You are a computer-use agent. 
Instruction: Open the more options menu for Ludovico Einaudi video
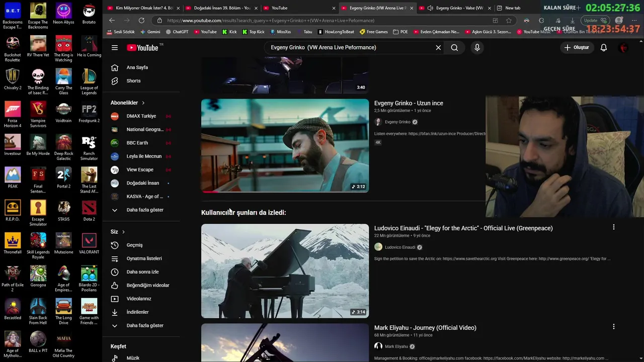pos(613,227)
